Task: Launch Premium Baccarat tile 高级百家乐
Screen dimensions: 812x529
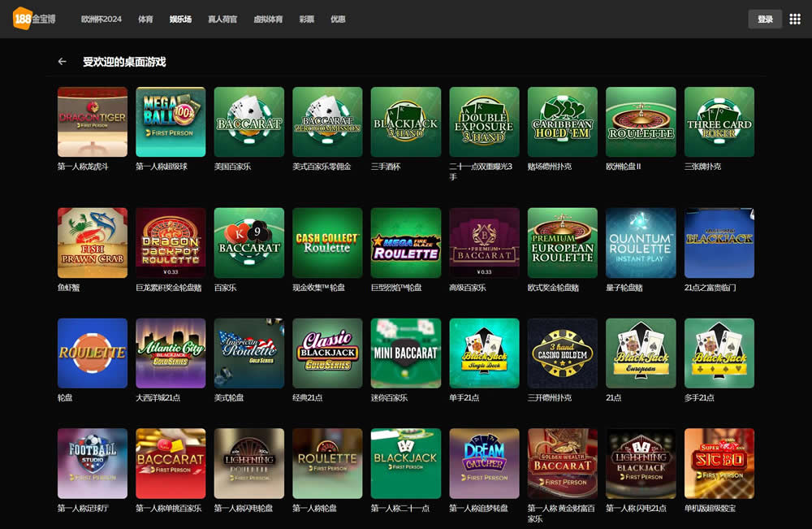Action: click(484, 243)
